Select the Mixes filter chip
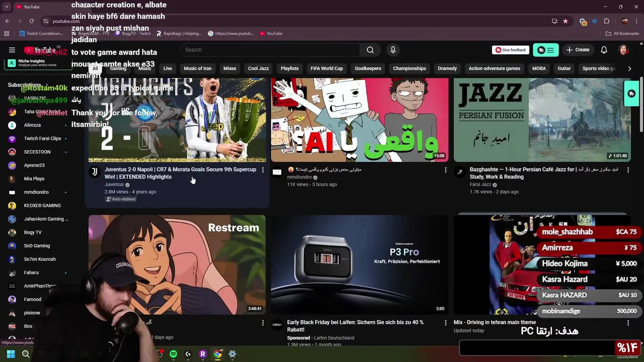The image size is (644, 362). [230, 68]
